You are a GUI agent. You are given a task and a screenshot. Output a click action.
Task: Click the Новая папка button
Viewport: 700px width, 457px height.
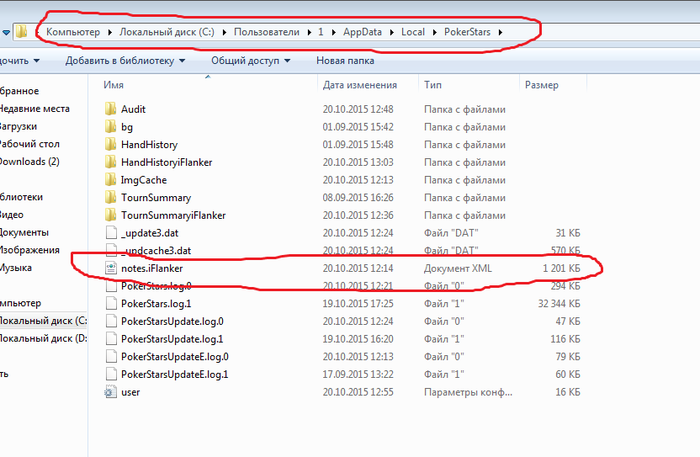[x=345, y=61]
